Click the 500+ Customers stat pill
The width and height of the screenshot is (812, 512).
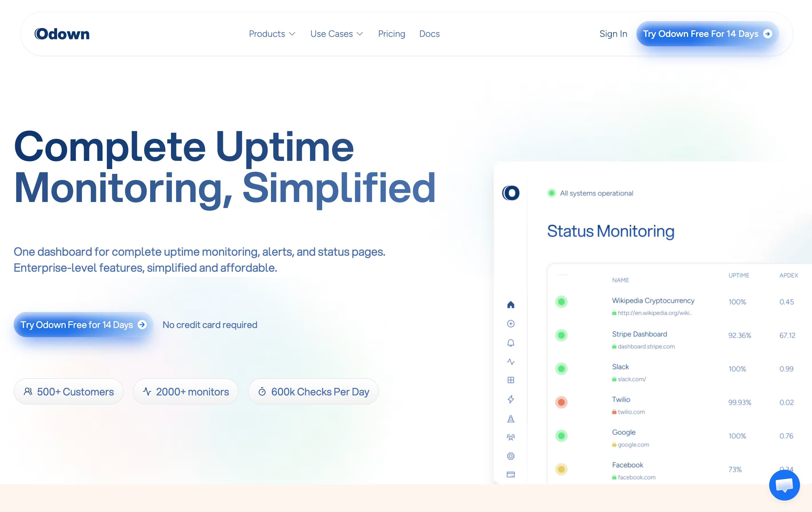tap(69, 391)
